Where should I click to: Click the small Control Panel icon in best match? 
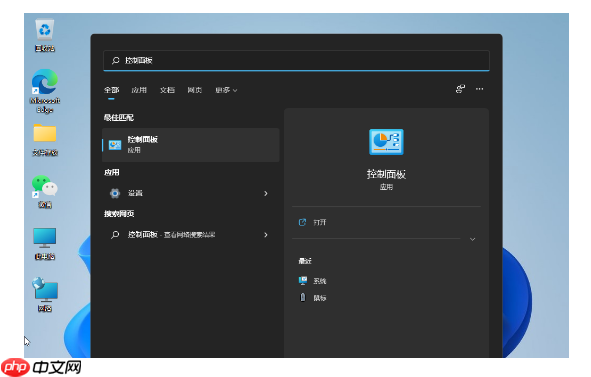115,145
